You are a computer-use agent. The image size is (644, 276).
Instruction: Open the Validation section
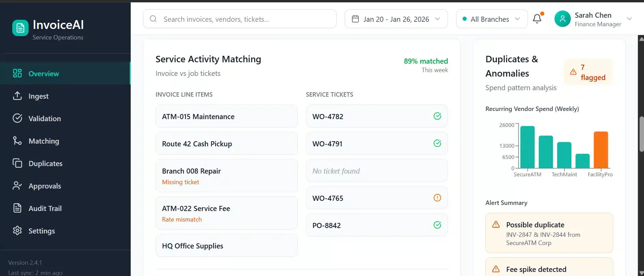point(65,118)
